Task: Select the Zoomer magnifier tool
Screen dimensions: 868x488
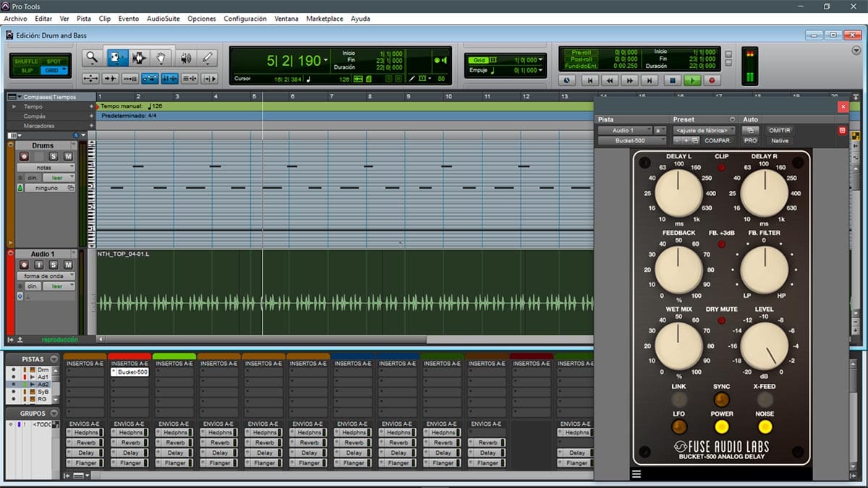Action: pos(92,58)
